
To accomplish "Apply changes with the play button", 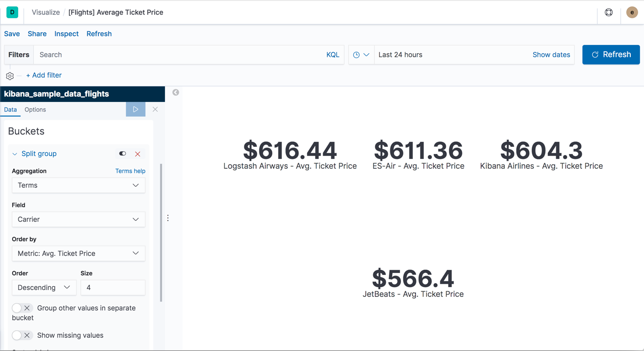I will click(x=136, y=109).
